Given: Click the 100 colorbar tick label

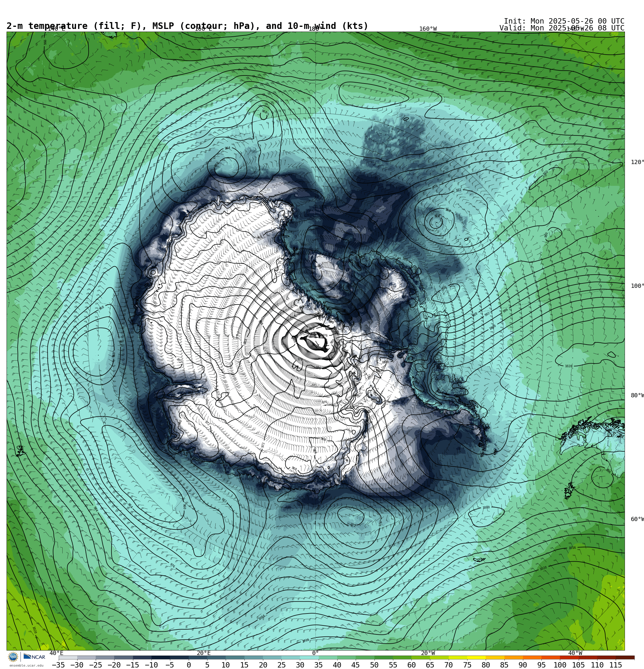Looking at the screenshot, I should [560, 665].
